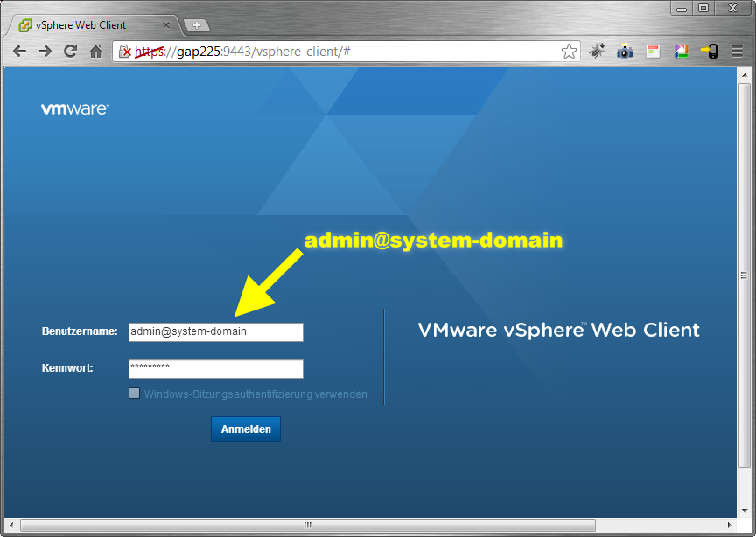The image size is (756, 537).
Task: Focus the Kennwort password field
Action: tap(215, 369)
